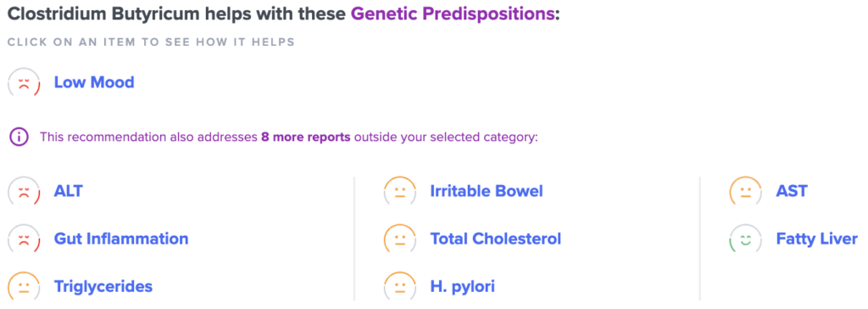Select the neutral face icon by Irritable Bowel

400,192
